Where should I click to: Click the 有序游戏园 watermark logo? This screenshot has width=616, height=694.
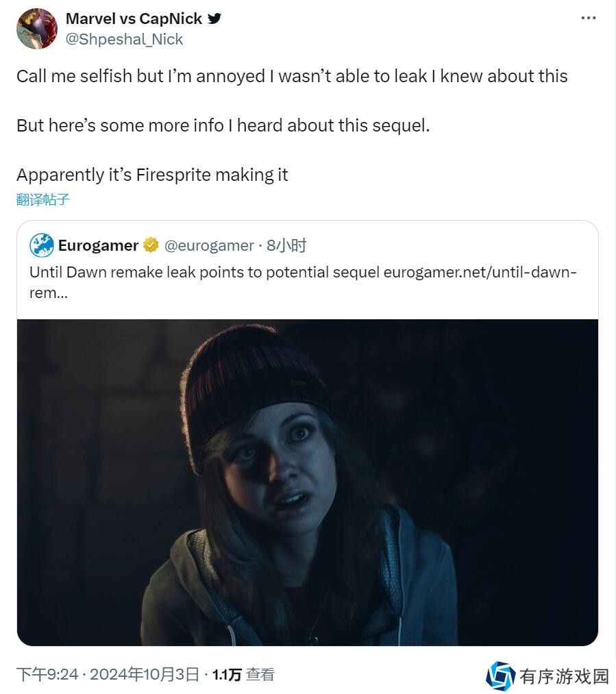[x=500, y=676]
